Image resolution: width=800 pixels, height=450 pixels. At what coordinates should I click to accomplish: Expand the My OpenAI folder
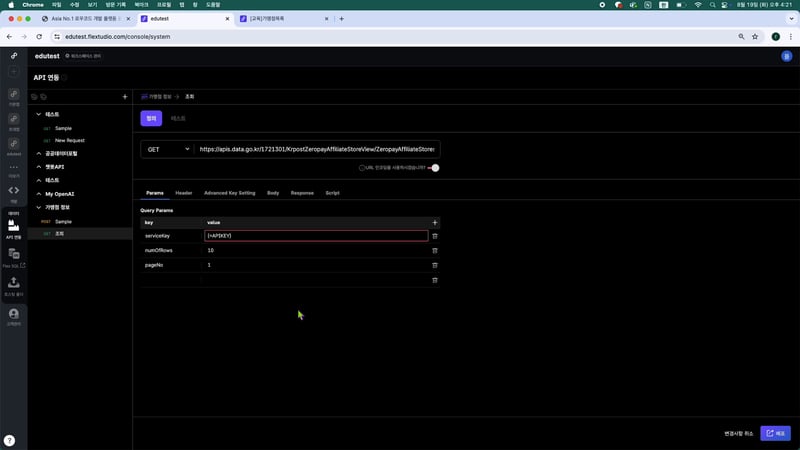39,193
